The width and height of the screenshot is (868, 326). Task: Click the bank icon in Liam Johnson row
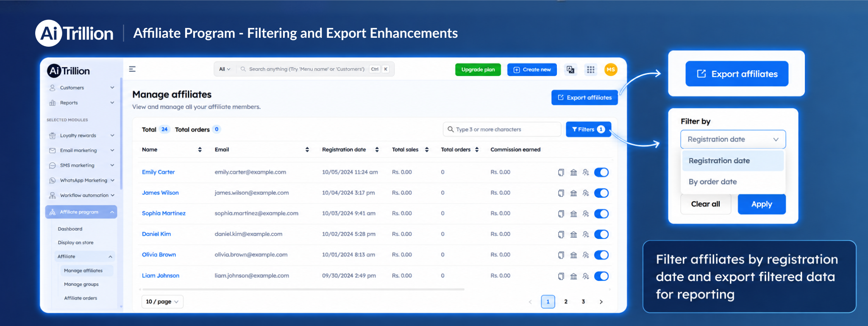point(573,276)
